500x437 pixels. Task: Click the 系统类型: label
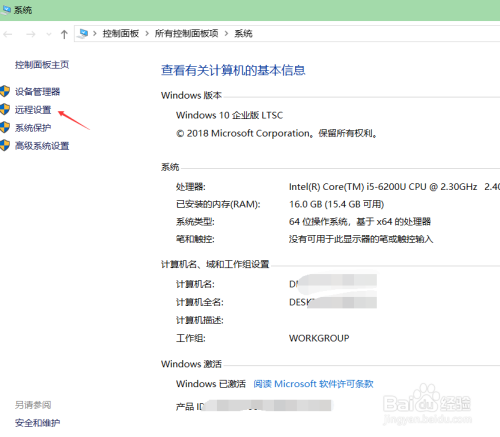click(x=195, y=222)
